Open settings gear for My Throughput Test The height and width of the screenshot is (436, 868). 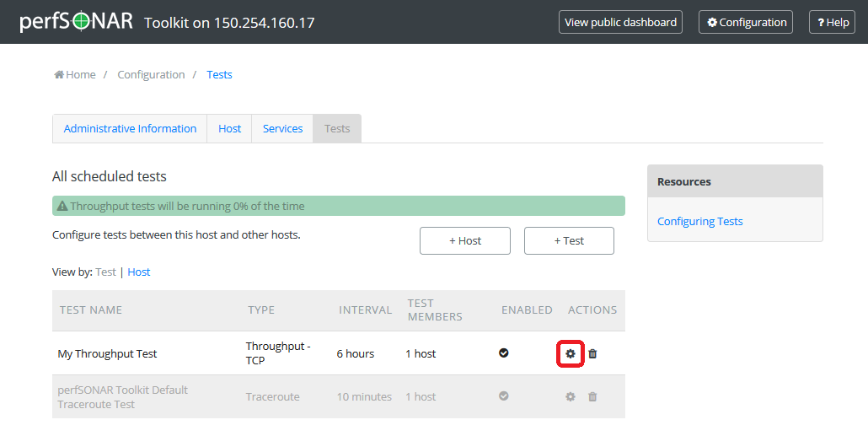click(x=571, y=353)
